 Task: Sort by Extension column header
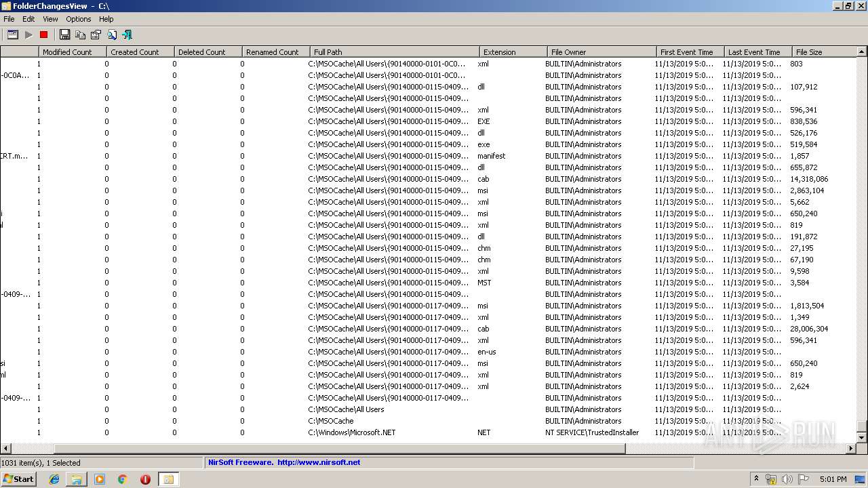[x=513, y=52]
